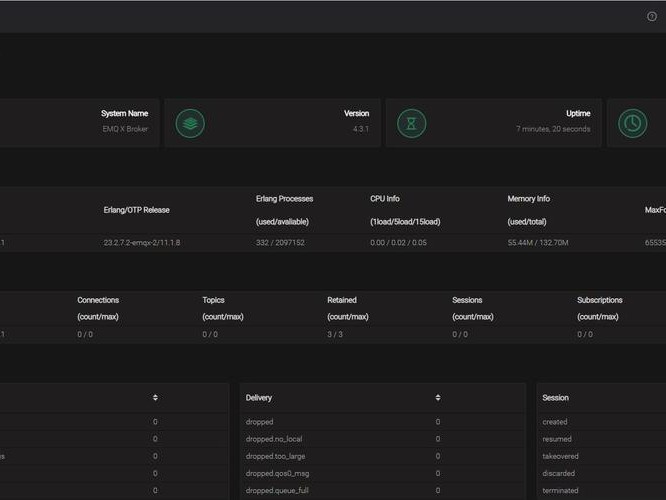Click the 'CPU Info' column header
The image size is (666, 500).
click(384, 199)
